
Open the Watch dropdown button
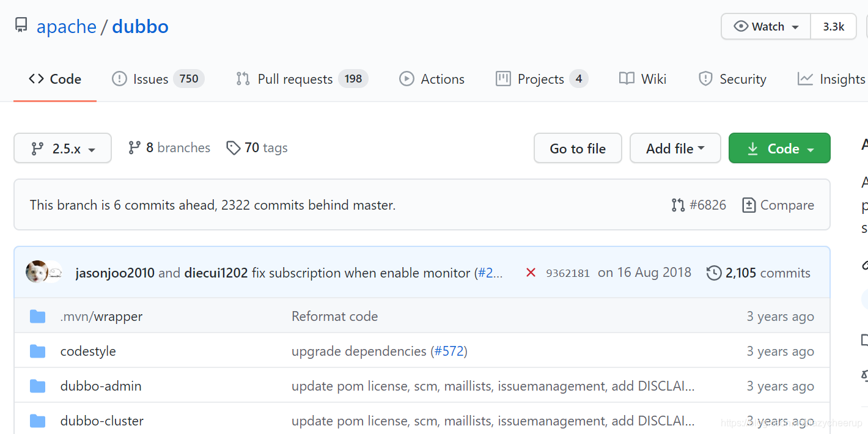click(767, 27)
